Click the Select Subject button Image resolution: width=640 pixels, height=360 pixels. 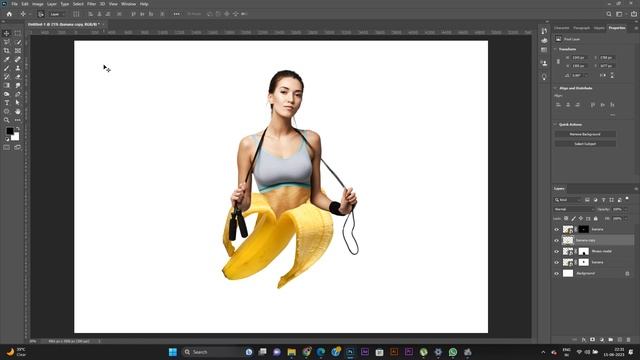[x=585, y=144]
